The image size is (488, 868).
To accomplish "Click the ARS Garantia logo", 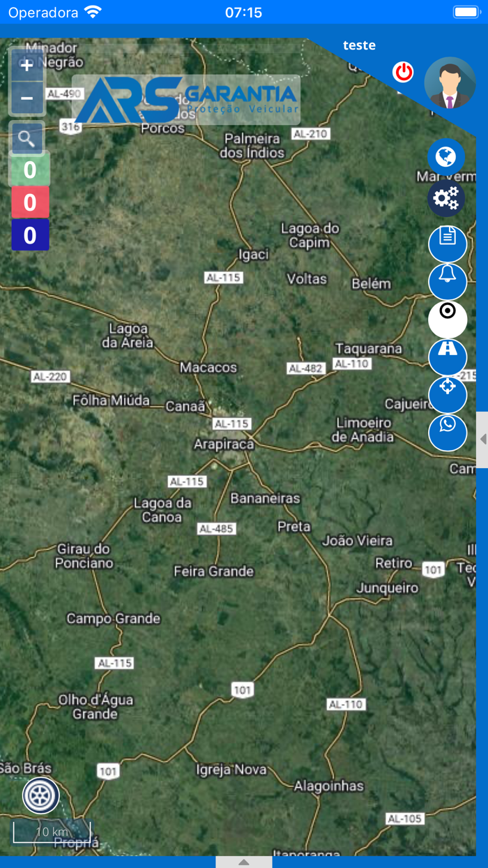I will [187, 100].
